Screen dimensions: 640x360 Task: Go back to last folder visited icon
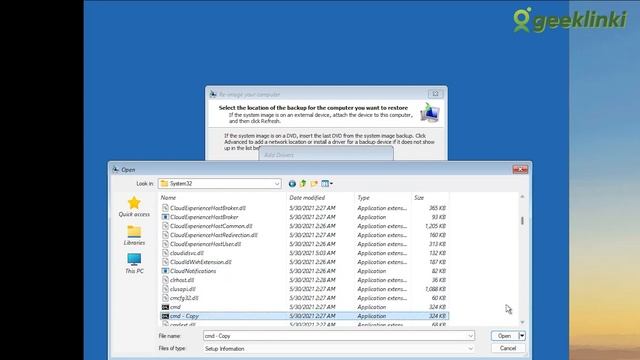tap(292, 184)
